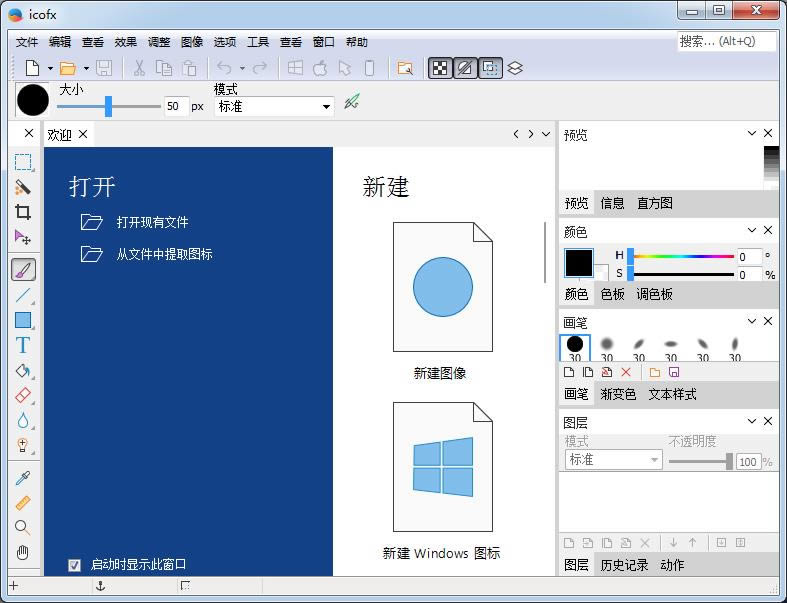Select the dodge lightbulb tool
787x603 pixels.
point(23,445)
